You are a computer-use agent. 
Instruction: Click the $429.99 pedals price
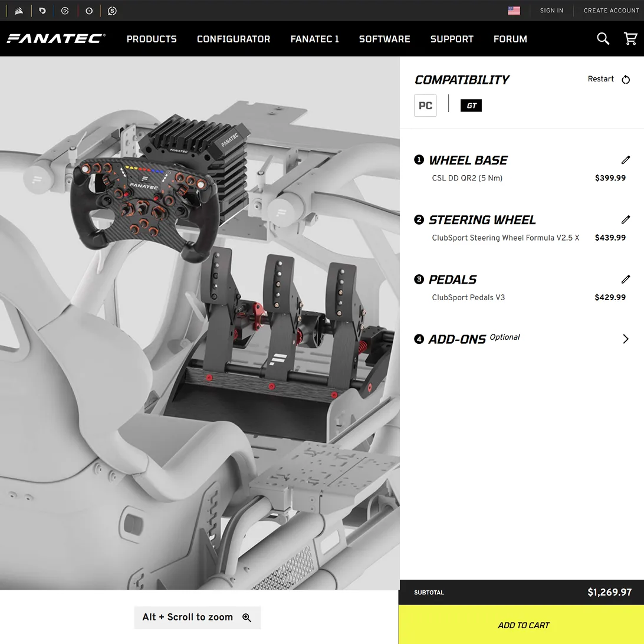point(610,297)
